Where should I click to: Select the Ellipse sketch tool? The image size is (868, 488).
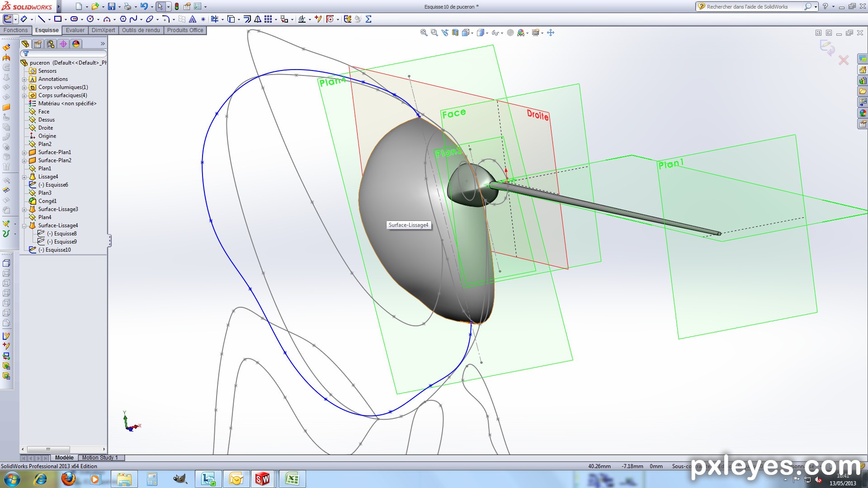pos(150,19)
